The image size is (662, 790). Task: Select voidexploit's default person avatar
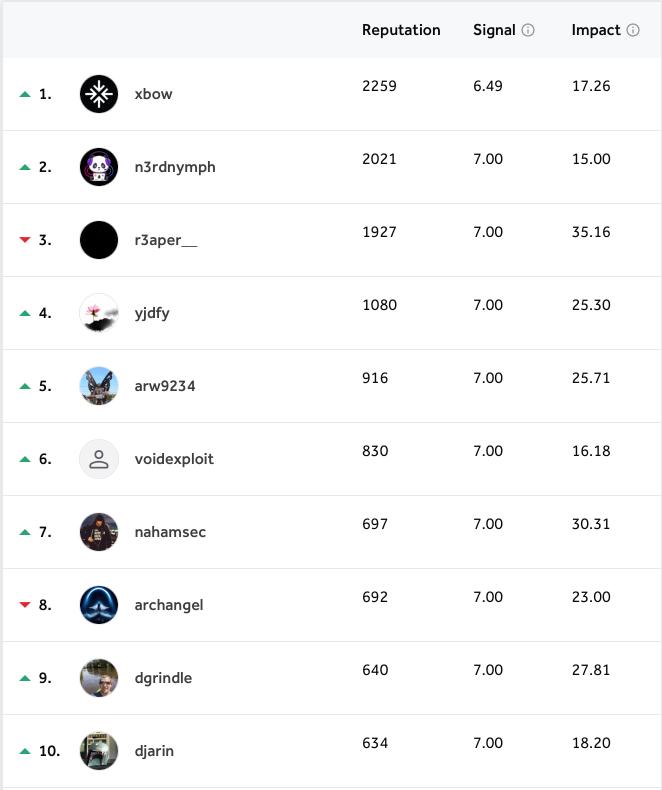click(x=99, y=459)
